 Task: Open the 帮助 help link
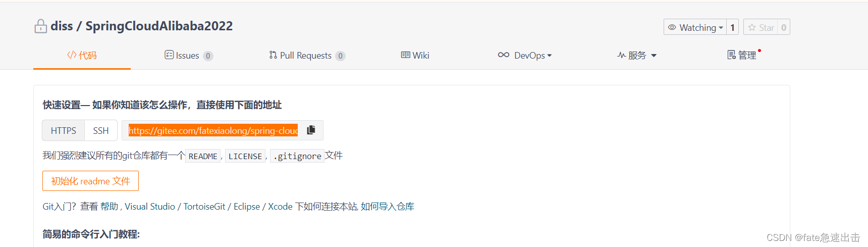click(109, 206)
